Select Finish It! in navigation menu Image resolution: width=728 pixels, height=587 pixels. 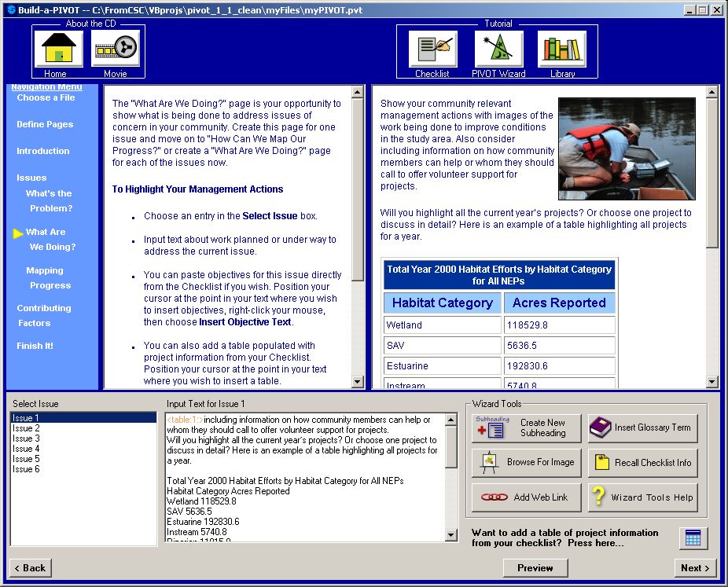click(35, 346)
